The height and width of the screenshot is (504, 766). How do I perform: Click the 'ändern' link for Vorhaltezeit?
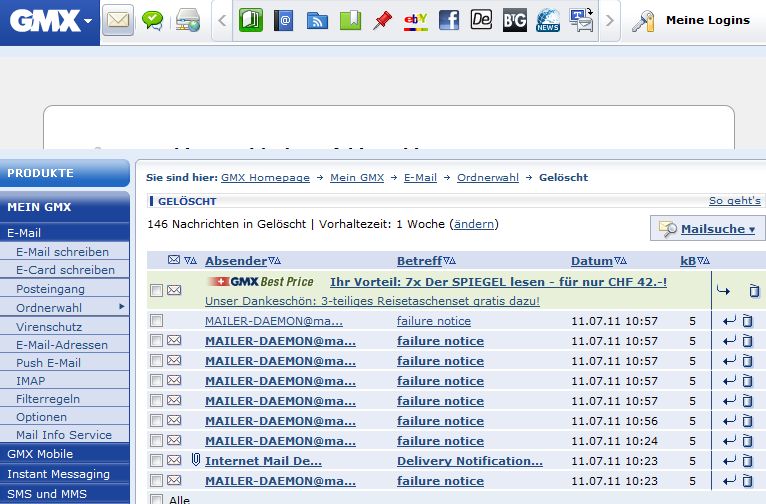pos(474,224)
